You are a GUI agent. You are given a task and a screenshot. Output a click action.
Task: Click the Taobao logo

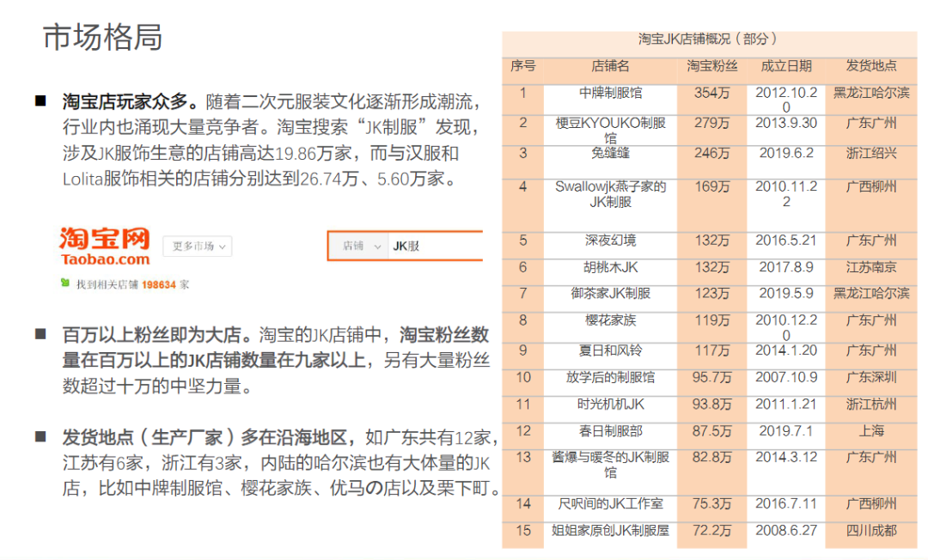coord(105,246)
